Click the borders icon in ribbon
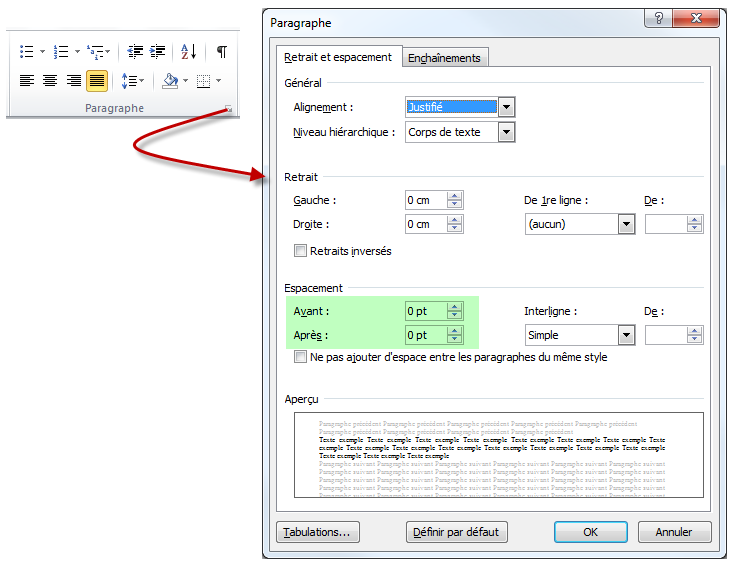 [x=203, y=81]
